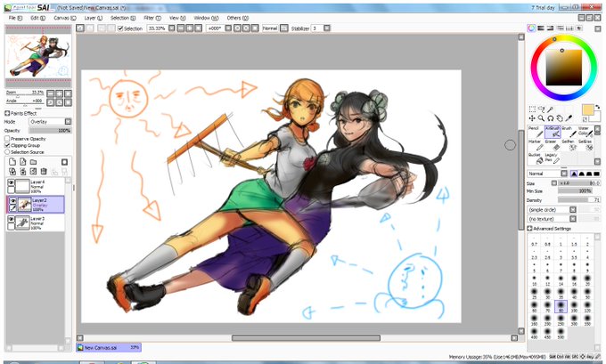Select the Water Color tool
The height and width of the screenshot is (364, 606).
tap(586, 132)
